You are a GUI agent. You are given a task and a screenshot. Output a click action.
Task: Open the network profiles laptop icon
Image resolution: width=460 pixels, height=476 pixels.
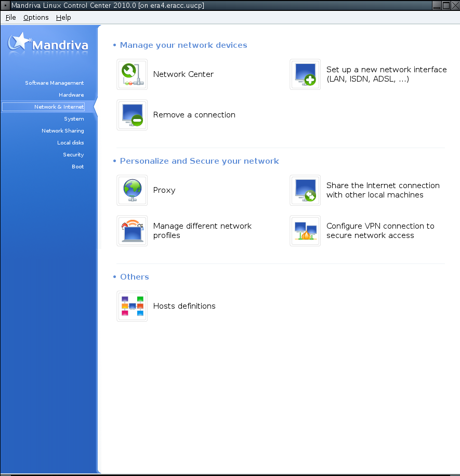[132, 231]
